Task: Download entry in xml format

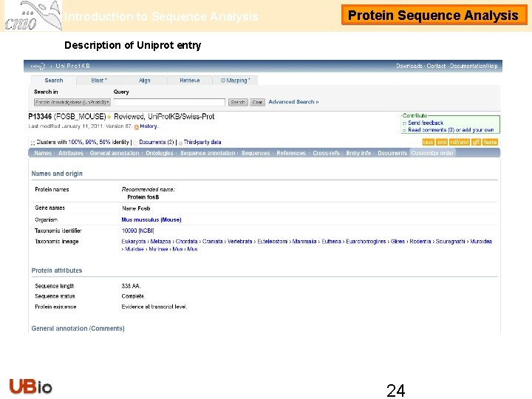Action: click(x=441, y=142)
